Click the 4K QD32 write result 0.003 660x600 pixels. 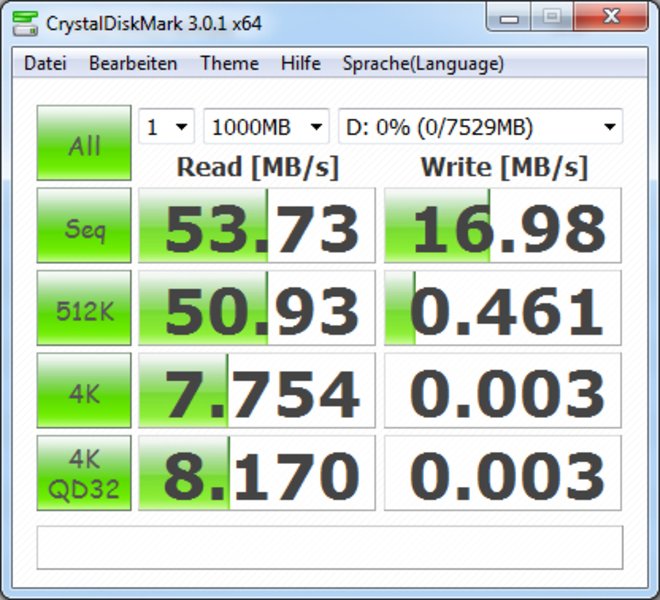tap(503, 473)
